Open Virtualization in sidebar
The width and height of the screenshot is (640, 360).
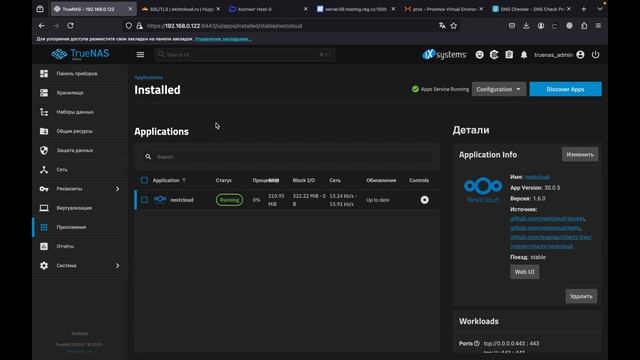click(x=80, y=208)
